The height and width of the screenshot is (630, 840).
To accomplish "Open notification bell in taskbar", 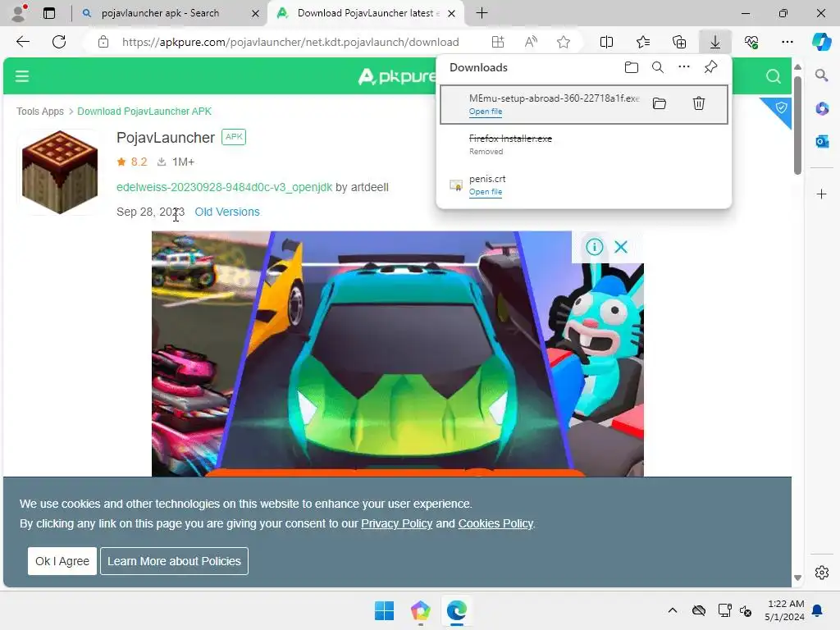I will coord(817,610).
